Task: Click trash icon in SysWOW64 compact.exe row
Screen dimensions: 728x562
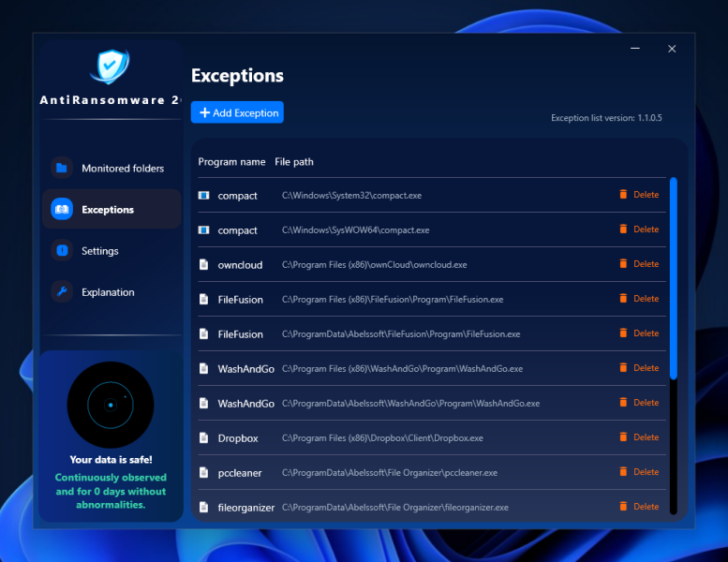Action: point(623,229)
